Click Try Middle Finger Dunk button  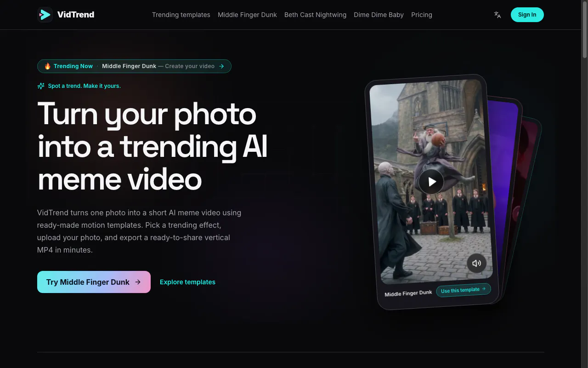[94, 282]
